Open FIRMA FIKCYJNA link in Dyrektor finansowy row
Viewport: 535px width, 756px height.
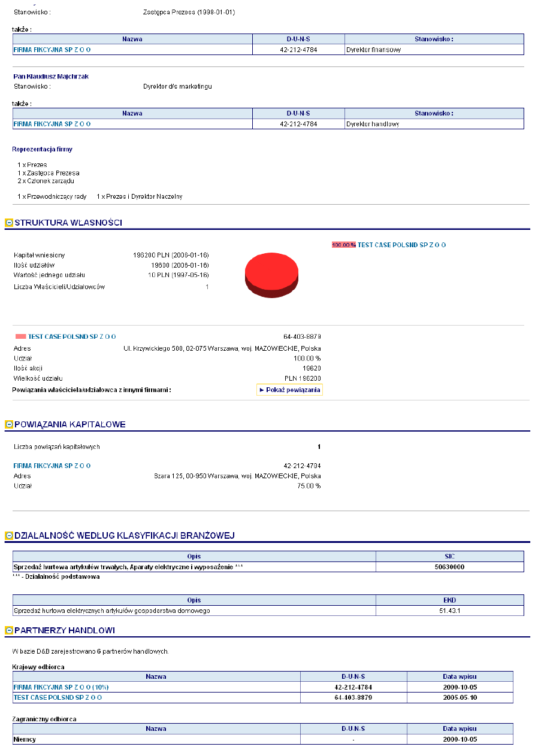click(x=52, y=50)
